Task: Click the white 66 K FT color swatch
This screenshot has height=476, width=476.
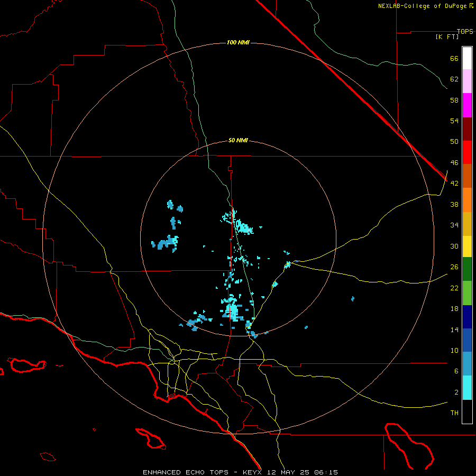Action: point(467,58)
